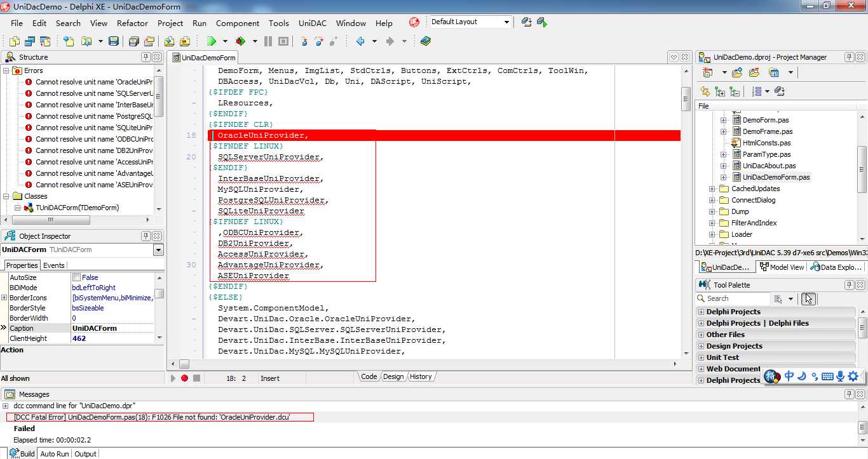The width and height of the screenshot is (868, 459).
Task: Click the Set debug desktop icon
Action: [x=542, y=22]
